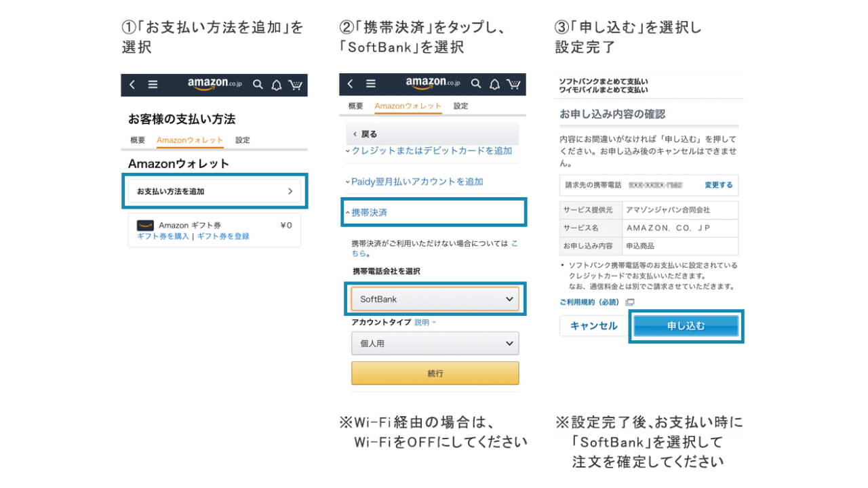
Task: Open the 個人用 account type dropdown
Action: (435, 344)
